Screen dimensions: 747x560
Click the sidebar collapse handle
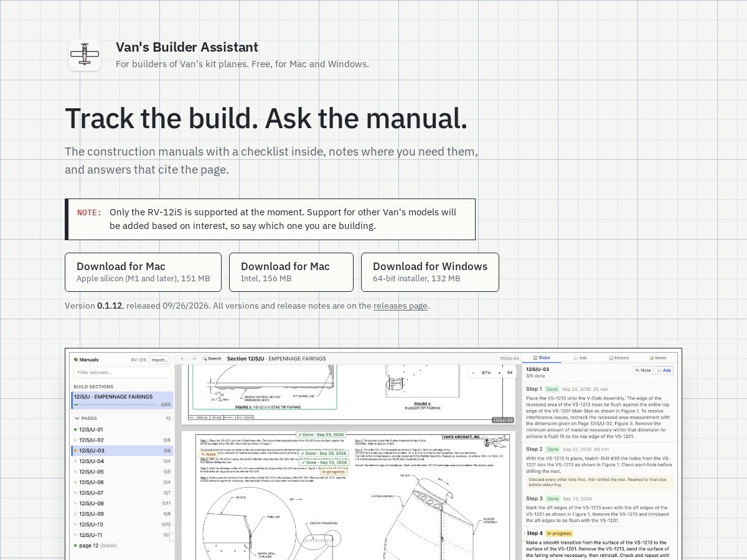(x=172, y=533)
